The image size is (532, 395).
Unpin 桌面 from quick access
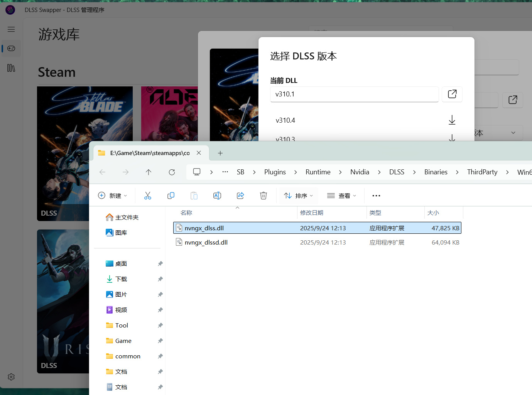[160, 263]
